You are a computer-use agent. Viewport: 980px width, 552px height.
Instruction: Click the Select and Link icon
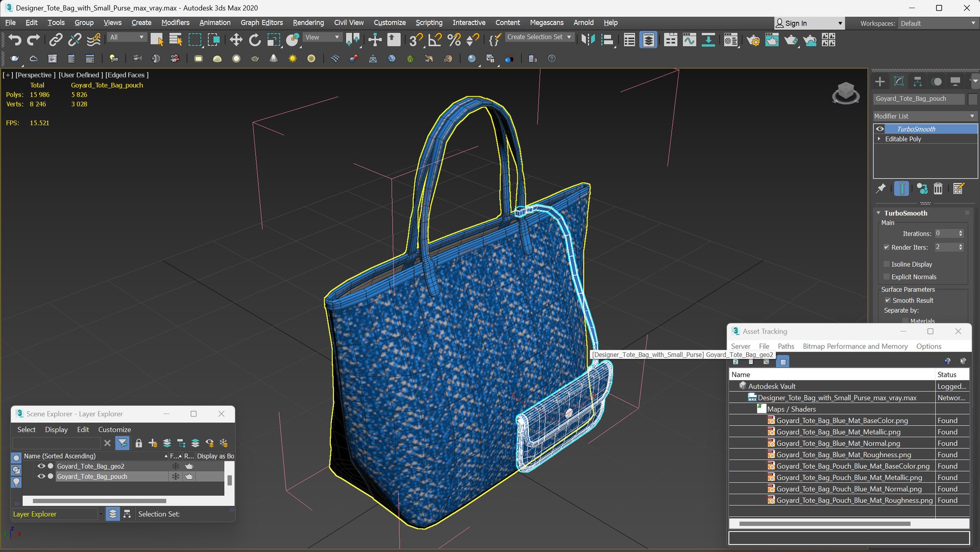pos(56,39)
